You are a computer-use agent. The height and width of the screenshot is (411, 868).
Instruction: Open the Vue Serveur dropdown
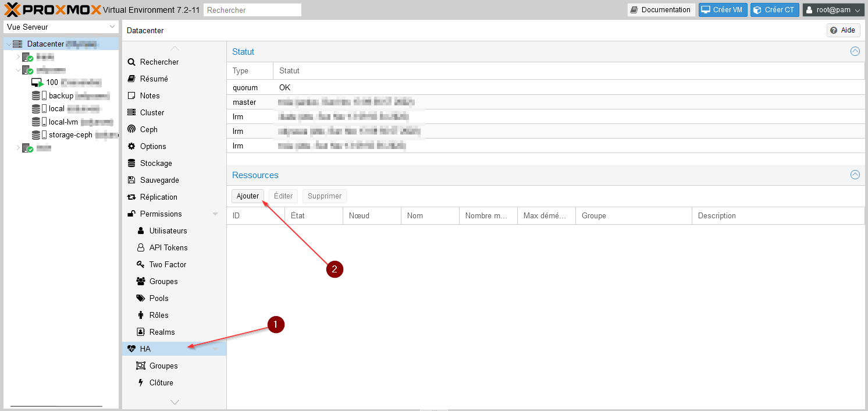point(61,27)
